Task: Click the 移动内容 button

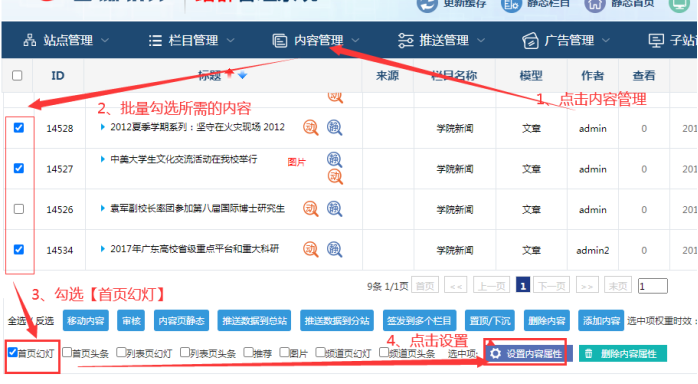Action: 85,321
